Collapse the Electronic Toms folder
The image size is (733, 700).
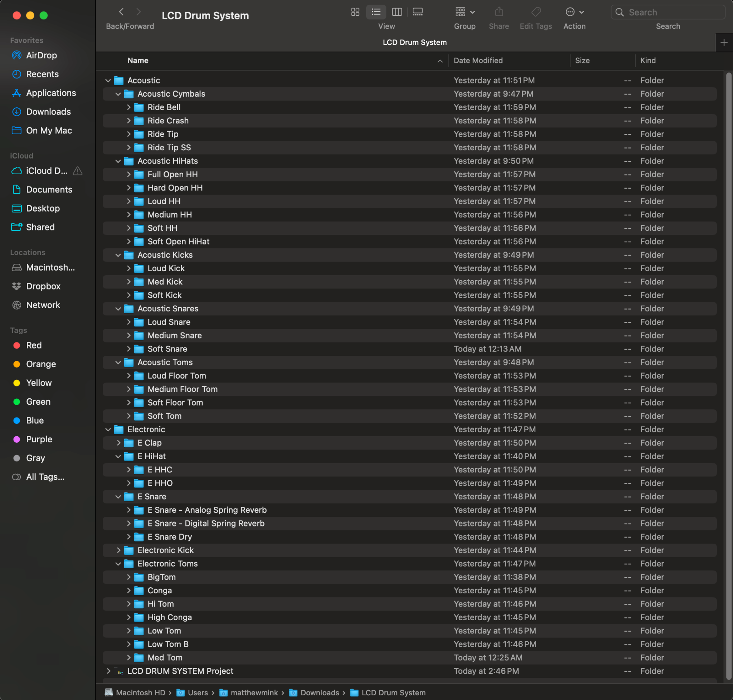pos(118,564)
